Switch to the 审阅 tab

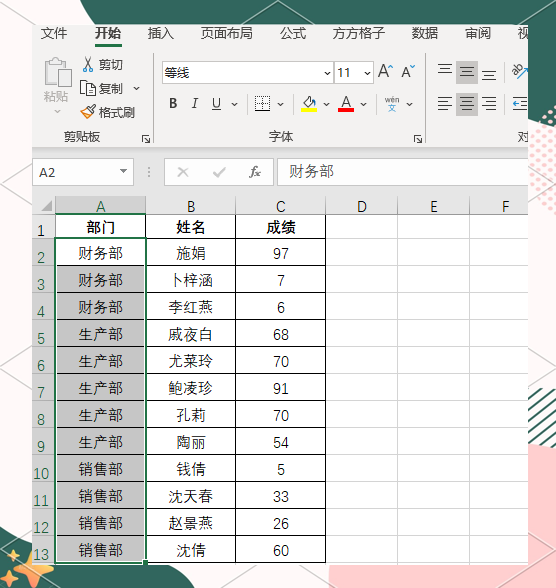pyautogui.click(x=478, y=33)
